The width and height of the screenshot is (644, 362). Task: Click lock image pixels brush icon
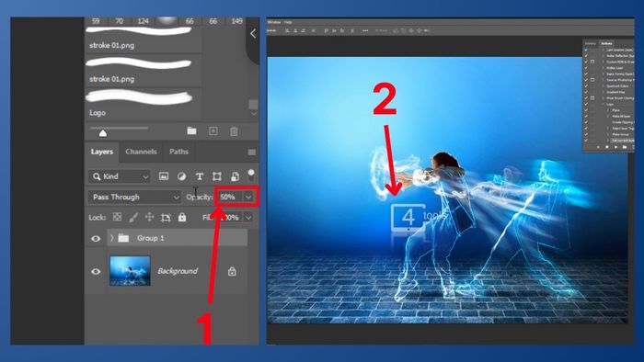(133, 217)
